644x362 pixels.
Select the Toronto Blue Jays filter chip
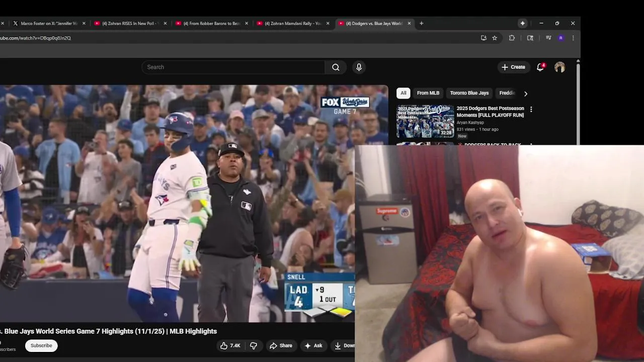[x=469, y=93]
